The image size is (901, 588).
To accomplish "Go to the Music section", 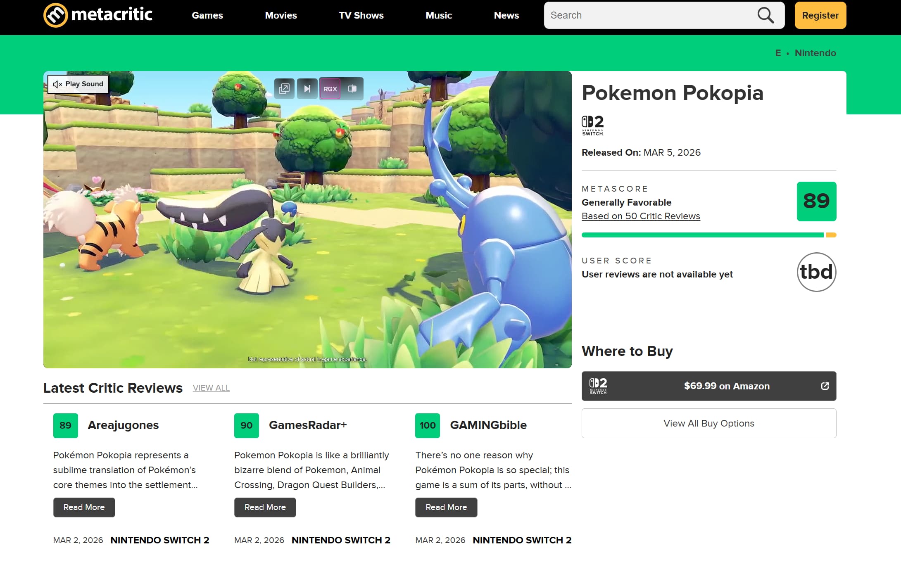I will pyautogui.click(x=438, y=15).
